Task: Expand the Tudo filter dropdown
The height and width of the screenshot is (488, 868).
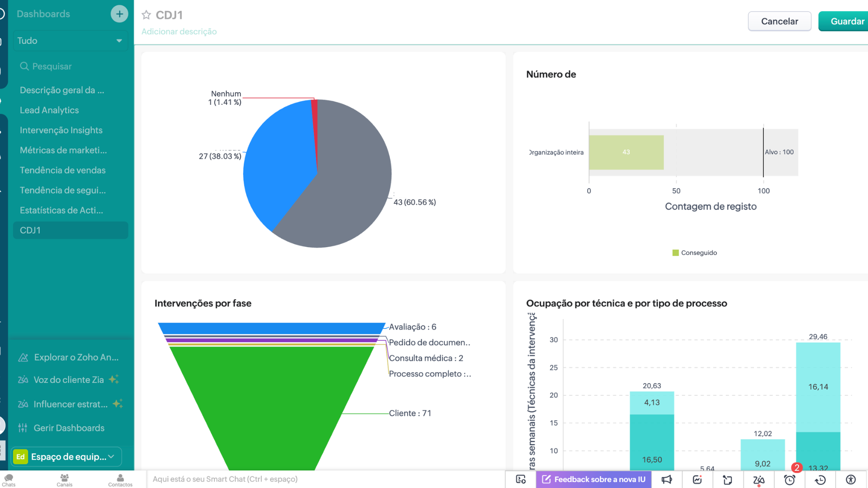Action: coord(70,41)
